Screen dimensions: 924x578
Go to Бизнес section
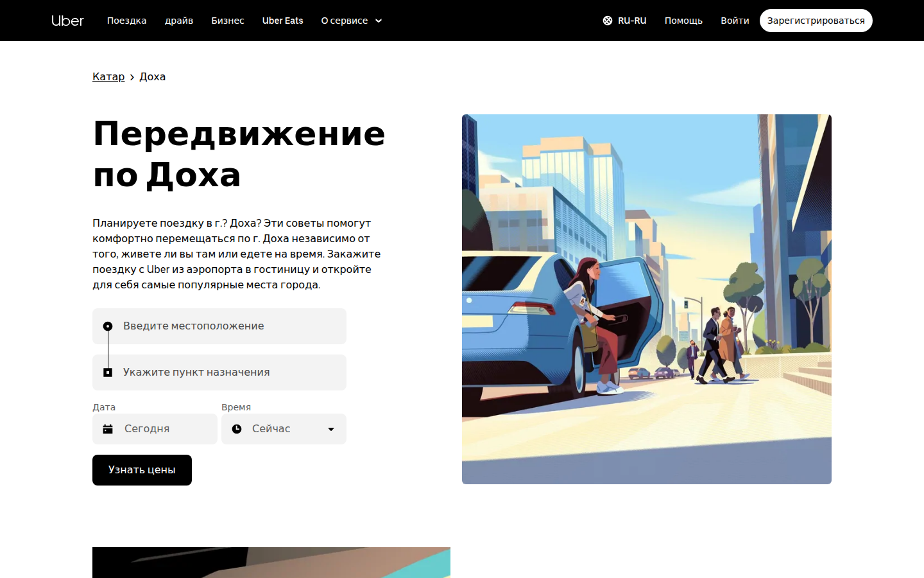point(228,21)
